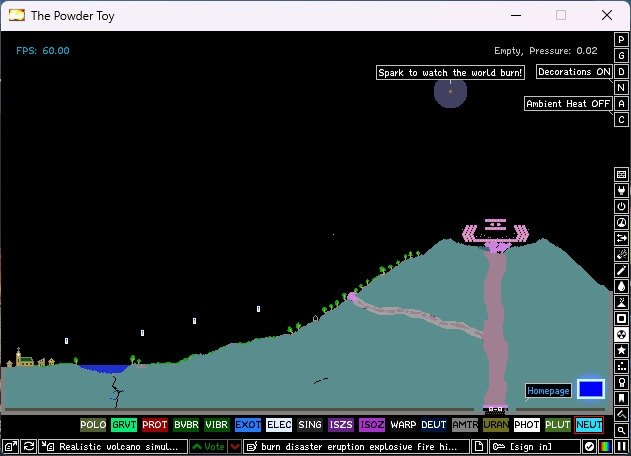Open the Tools ribbon category icon
Image resolution: width=631 pixels, height=456 pixels.
click(621, 382)
